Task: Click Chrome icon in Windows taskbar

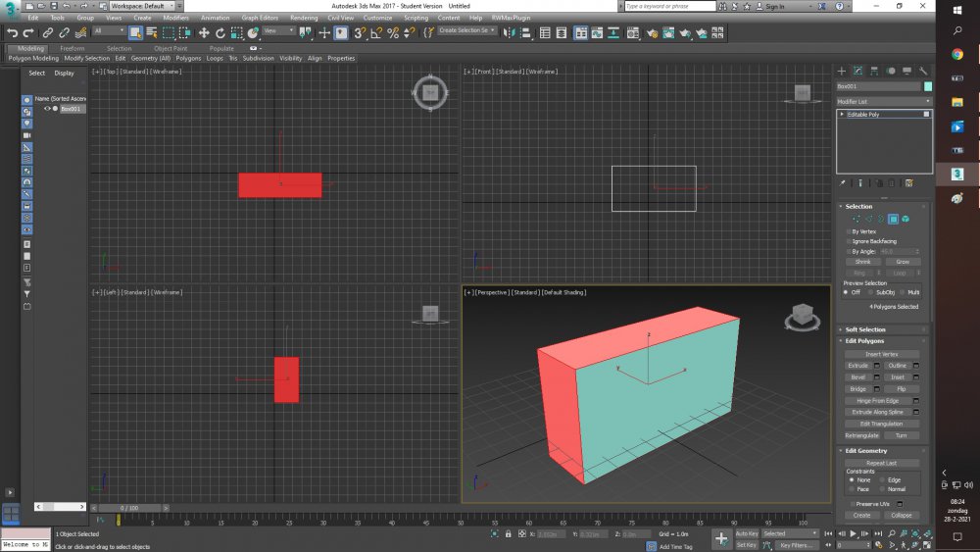Action: [x=956, y=55]
